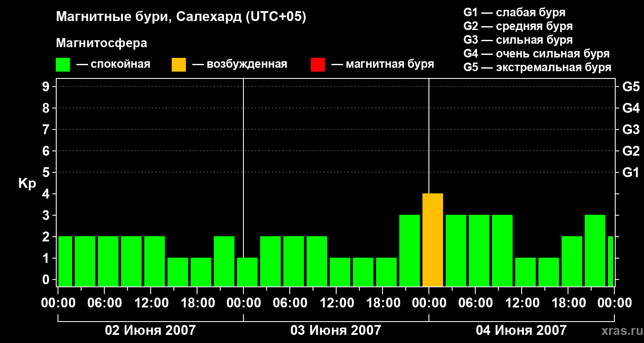Screen dimensions: 644x343
Task: Click the right-axis G3 label
Action: tap(631, 129)
